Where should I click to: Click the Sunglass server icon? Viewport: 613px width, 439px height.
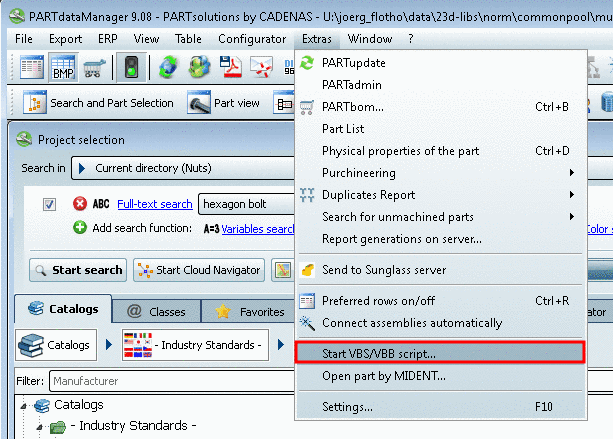(x=307, y=270)
